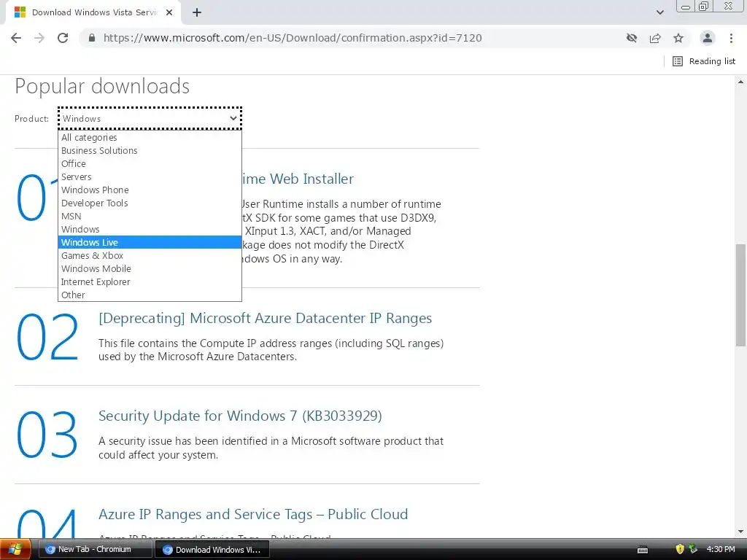Click the KB3033929 security issue description

point(271,448)
